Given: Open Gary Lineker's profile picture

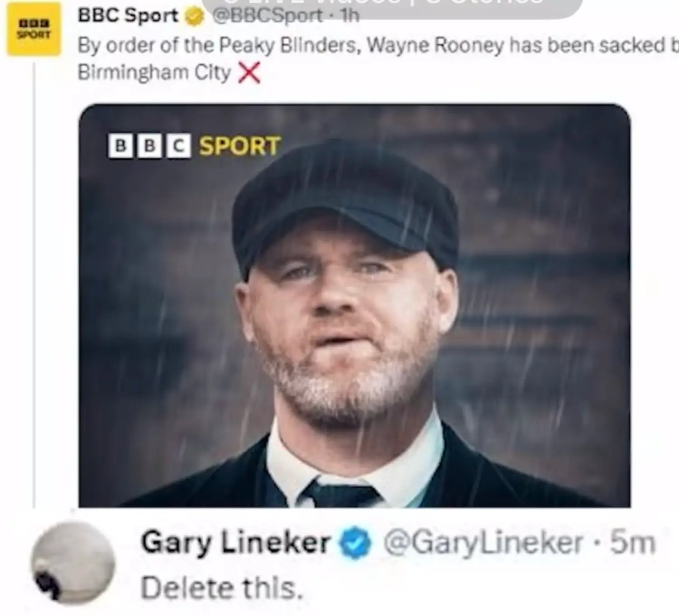Looking at the screenshot, I should (73, 563).
